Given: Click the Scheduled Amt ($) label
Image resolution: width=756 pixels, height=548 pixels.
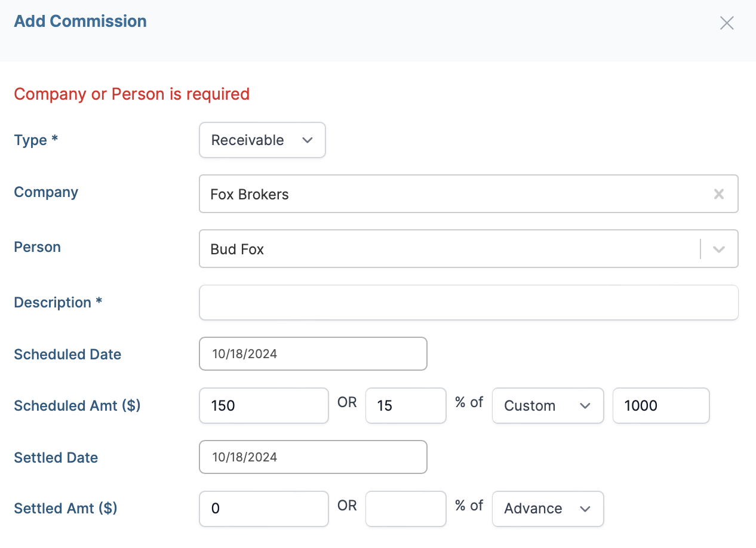Looking at the screenshot, I should tap(77, 406).
